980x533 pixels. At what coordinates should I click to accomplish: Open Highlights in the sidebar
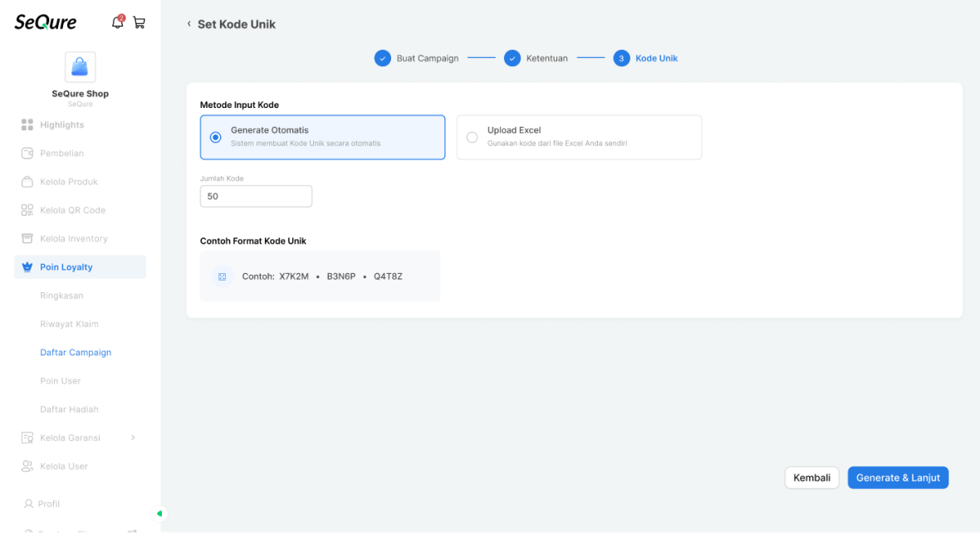tap(80, 125)
